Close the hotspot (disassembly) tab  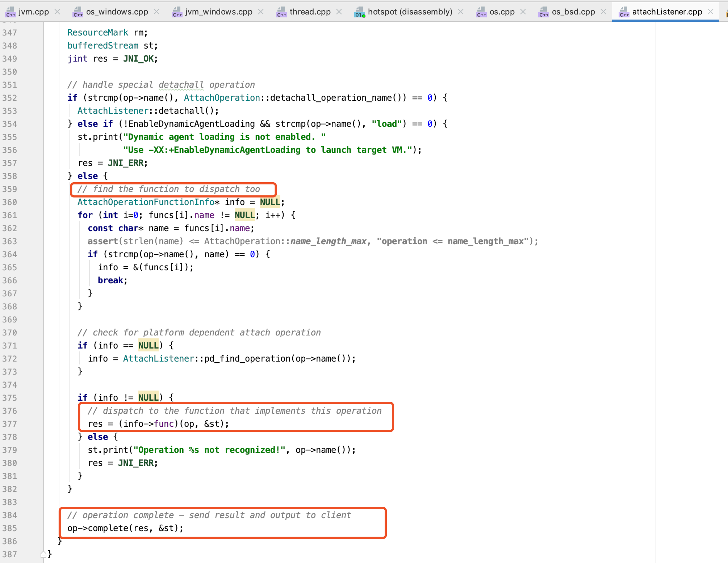[461, 12]
